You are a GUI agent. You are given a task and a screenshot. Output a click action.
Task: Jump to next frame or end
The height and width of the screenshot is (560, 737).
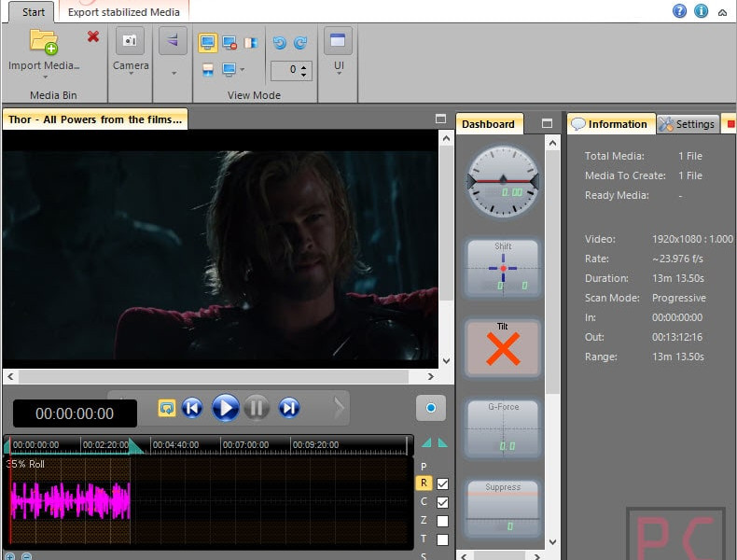(289, 408)
